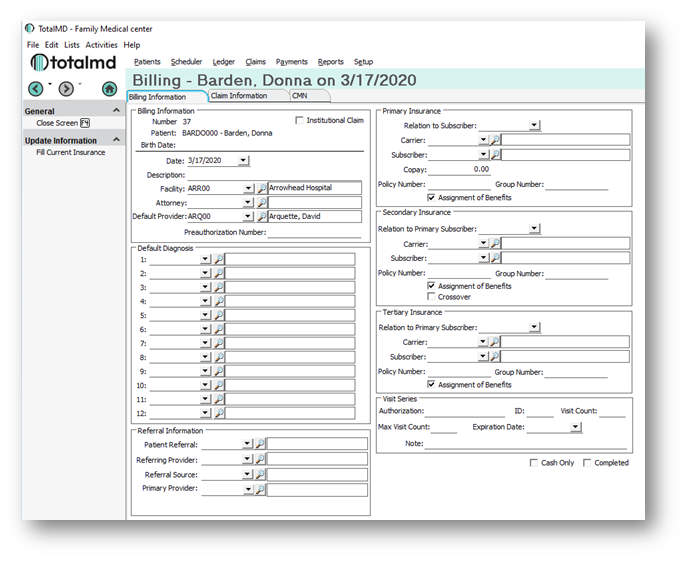
Task: Check the Cash Only box
Action: [534, 463]
